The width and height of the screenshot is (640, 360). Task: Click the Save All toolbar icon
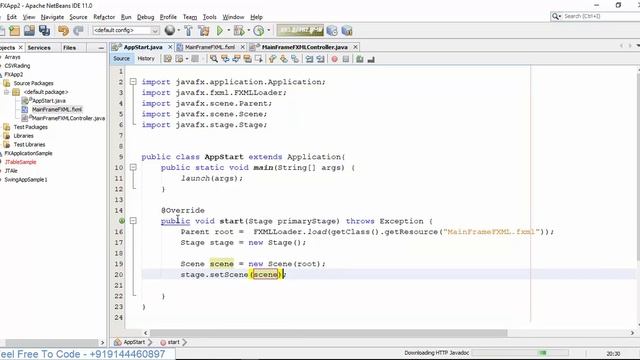[44, 31]
